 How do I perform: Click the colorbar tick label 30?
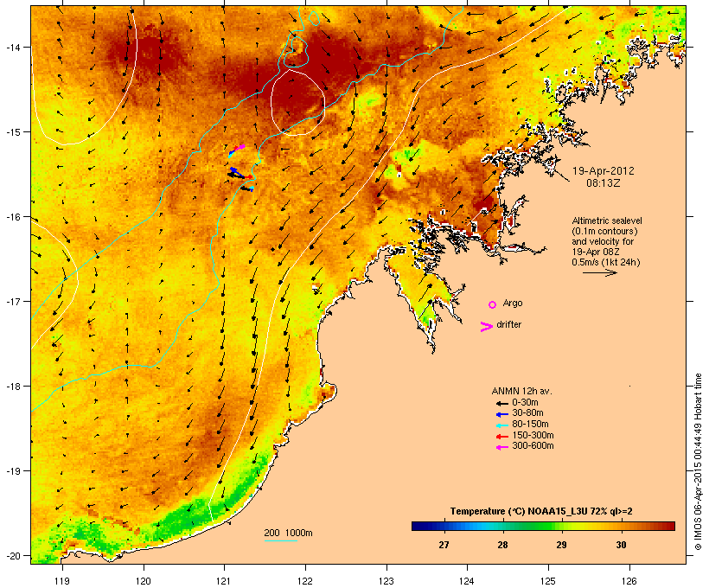(622, 545)
